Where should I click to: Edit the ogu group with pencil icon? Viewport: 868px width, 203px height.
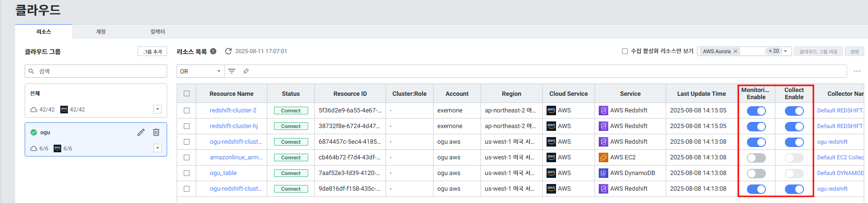pyautogui.click(x=141, y=132)
